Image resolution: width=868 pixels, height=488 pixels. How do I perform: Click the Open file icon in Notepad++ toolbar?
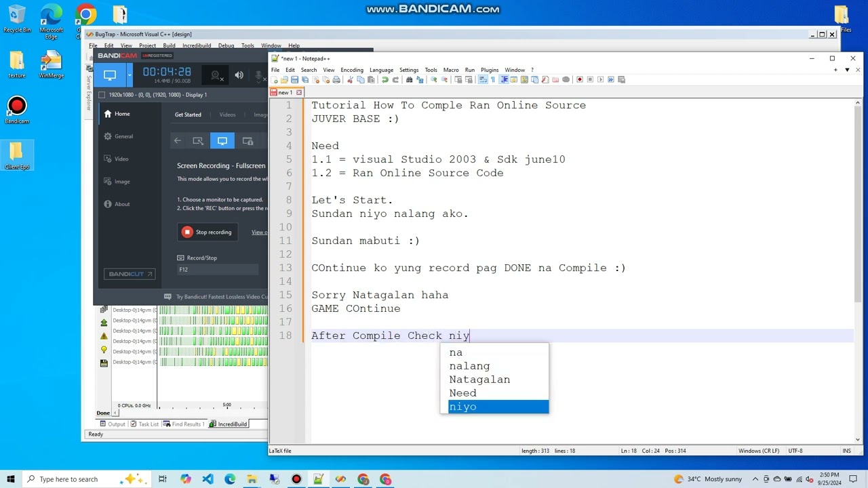pos(284,79)
